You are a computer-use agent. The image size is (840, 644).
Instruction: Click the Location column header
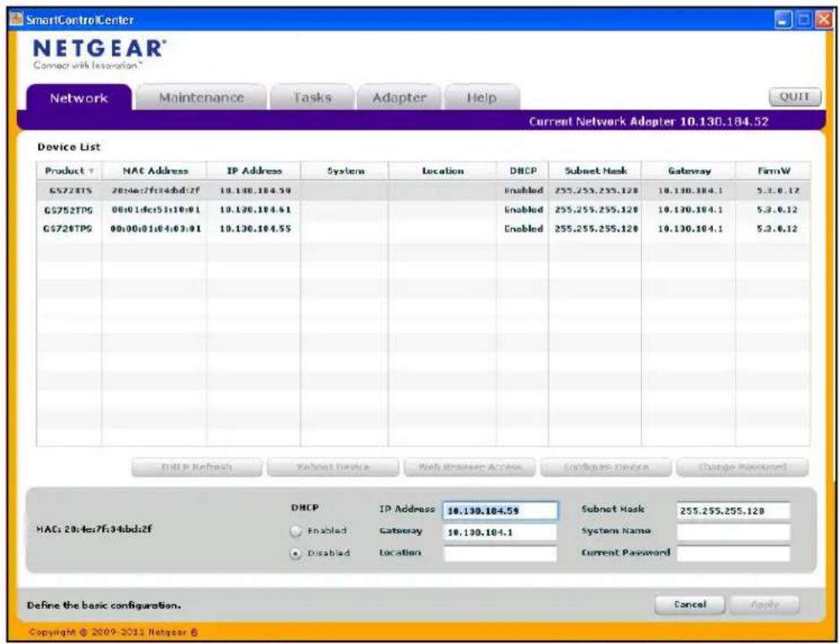(x=443, y=171)
